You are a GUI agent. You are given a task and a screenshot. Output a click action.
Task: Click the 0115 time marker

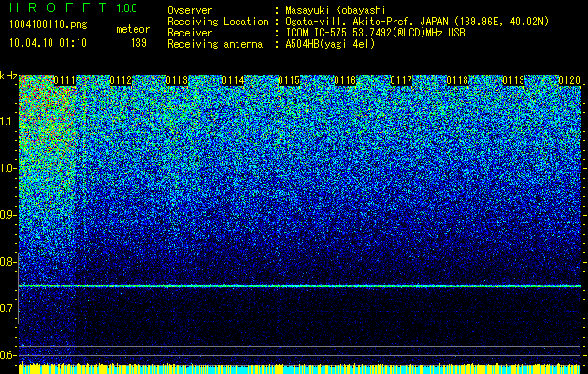289,80
